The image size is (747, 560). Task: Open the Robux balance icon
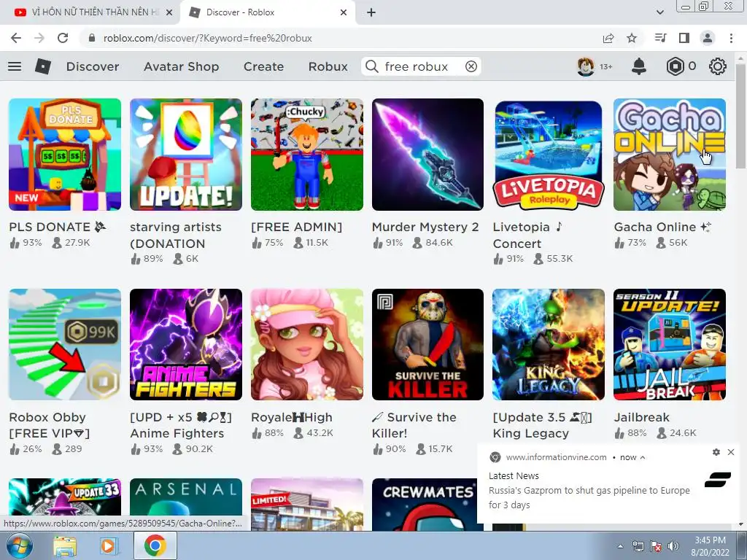pos(675,66)
